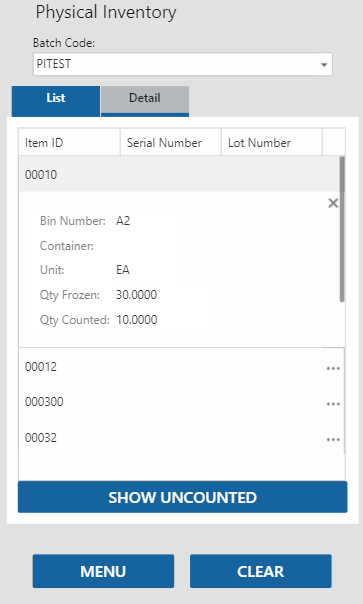Open the ellipsis menu for item 00032
The width and height of the screenshot is (363, 604).
[x=333, y=440]
